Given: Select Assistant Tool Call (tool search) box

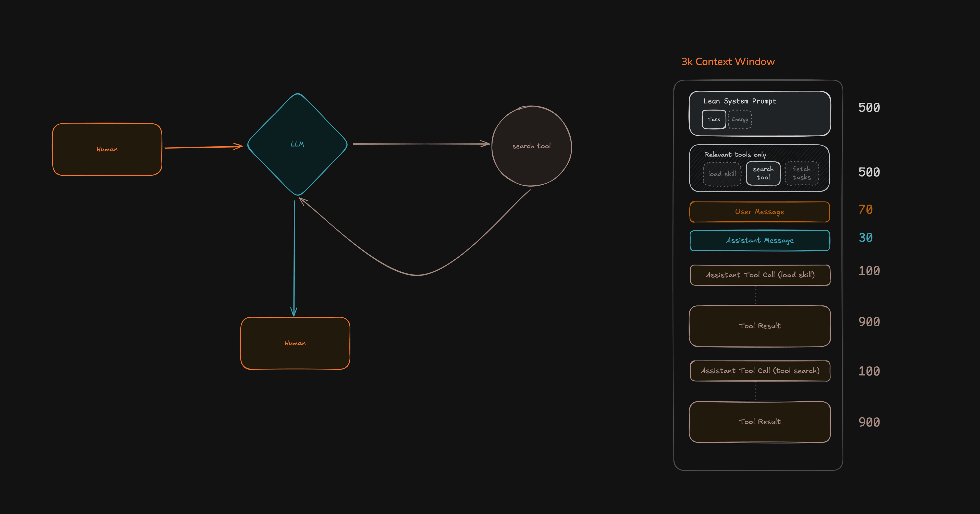Looking at the screenshot, I should point(760,371).
